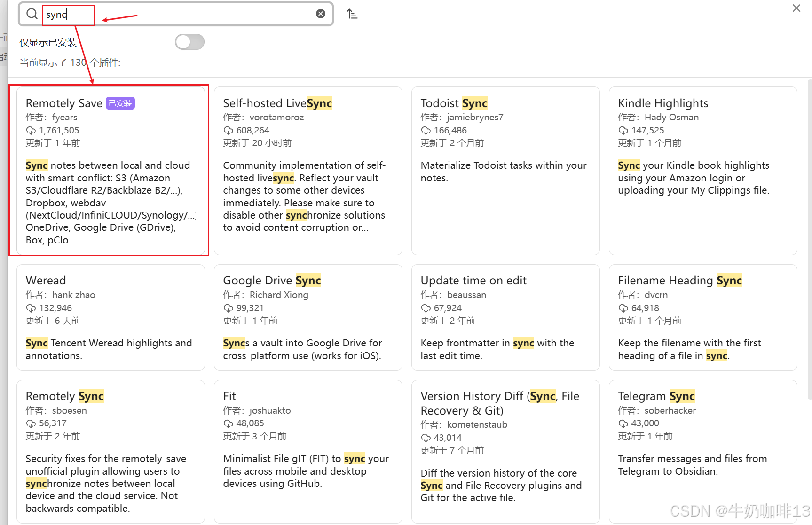Click author name soberhacker

(x=670, y=411)
